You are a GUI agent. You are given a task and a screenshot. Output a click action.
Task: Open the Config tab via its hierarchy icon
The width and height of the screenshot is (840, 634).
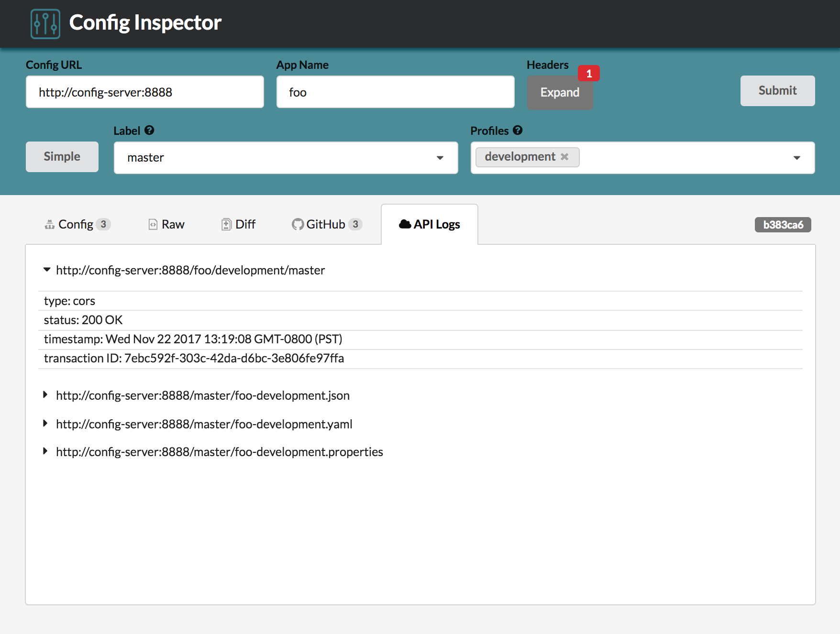click(x=49, y=224)
